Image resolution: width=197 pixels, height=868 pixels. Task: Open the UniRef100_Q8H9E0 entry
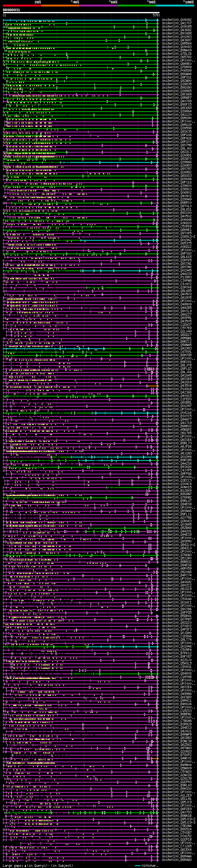pyautogui.click(x=177, y=64)
